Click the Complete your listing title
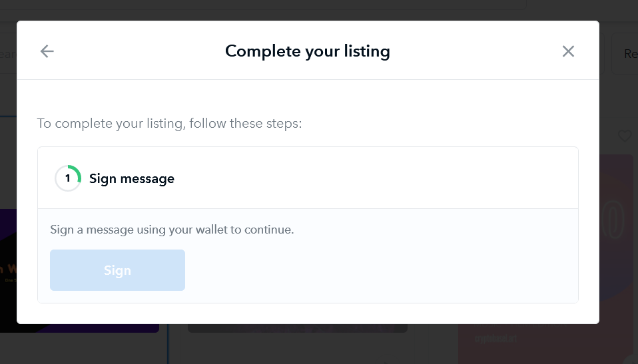The height and width of the screenshot is (364, 638). [307, 51]
